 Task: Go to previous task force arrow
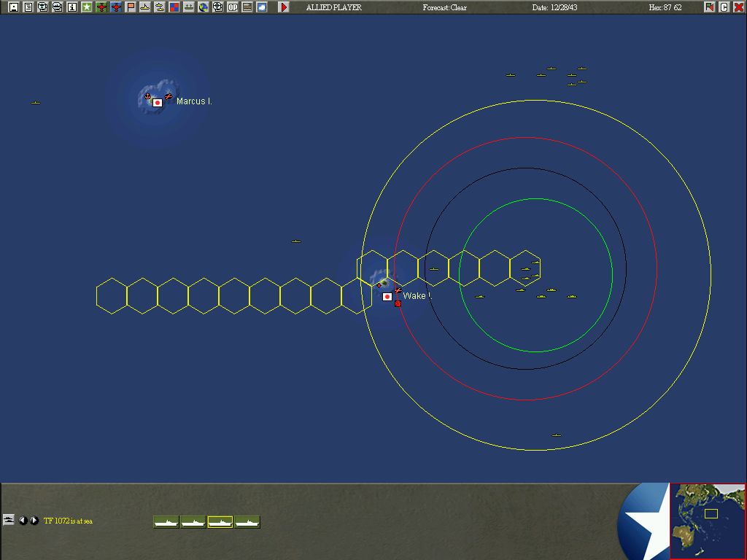pyautogui.click(x=23, y=521)
